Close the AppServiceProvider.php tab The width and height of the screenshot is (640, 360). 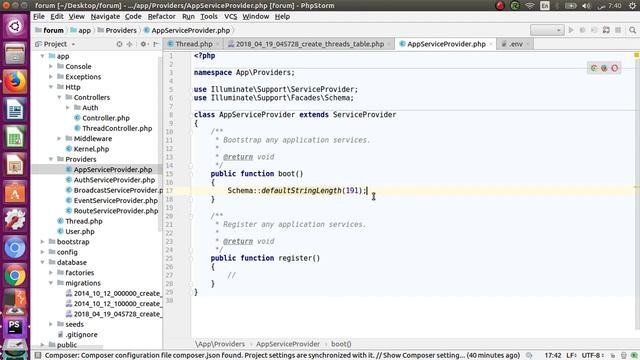[x=491, y=44]
